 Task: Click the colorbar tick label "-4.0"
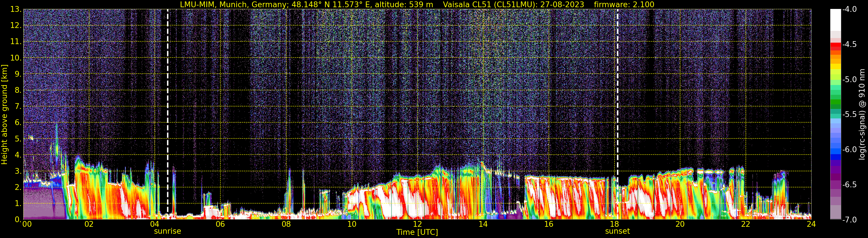[849, 9]
